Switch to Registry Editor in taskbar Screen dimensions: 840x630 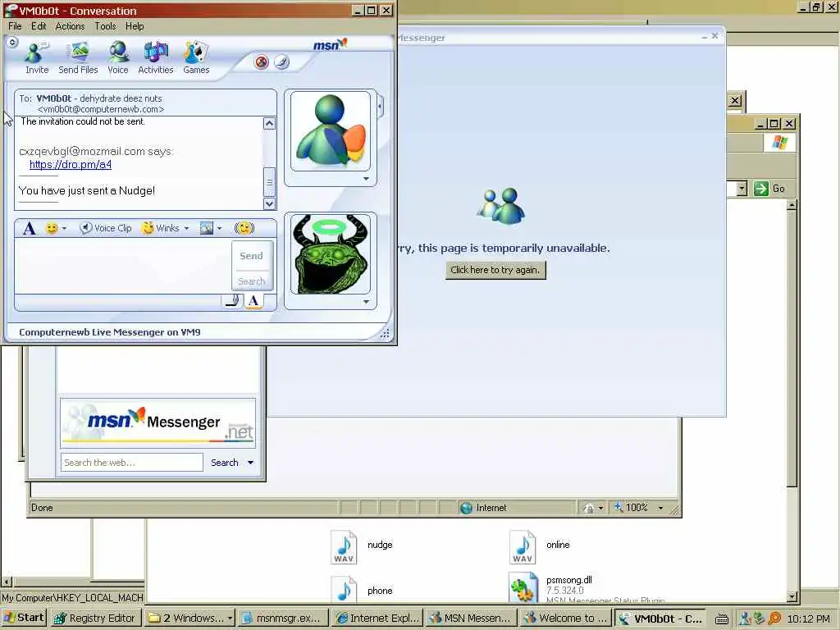click(x=95, y=619)
